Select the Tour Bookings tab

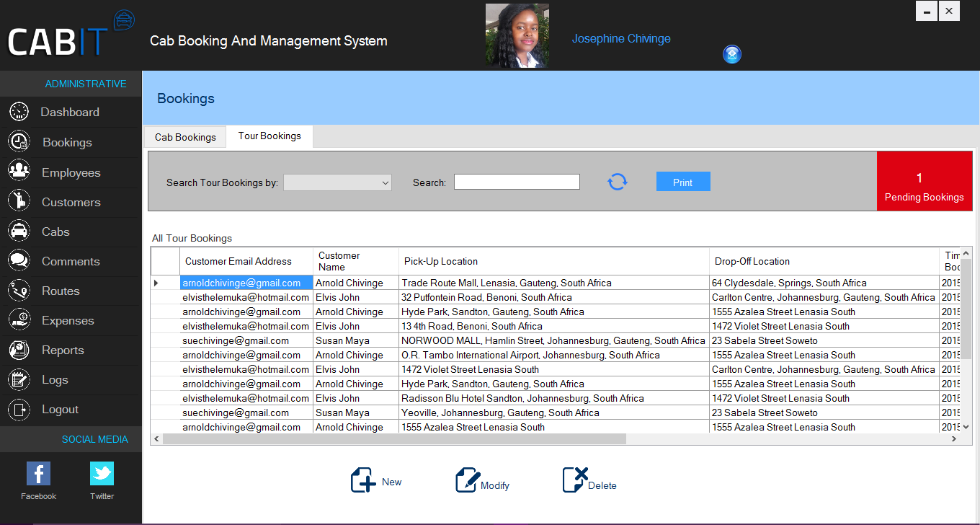coord(269,136)
